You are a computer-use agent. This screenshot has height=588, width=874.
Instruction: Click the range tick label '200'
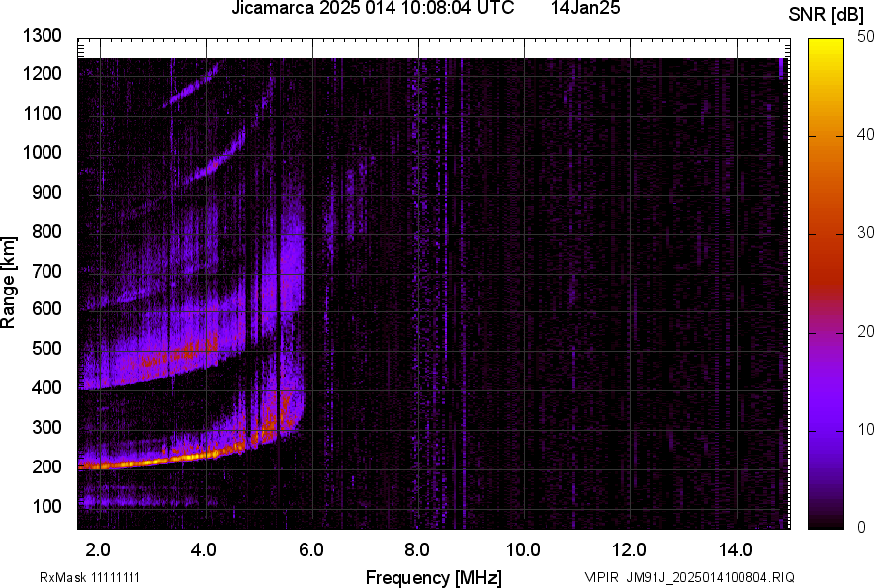(46, 466)
